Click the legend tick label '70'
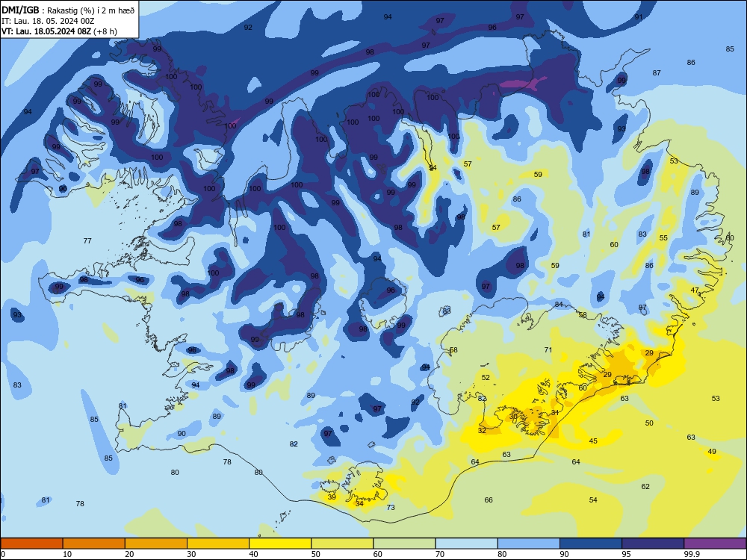Image resolution: width=747 pixels, height=560 pixels. click(x=440, y=554)
